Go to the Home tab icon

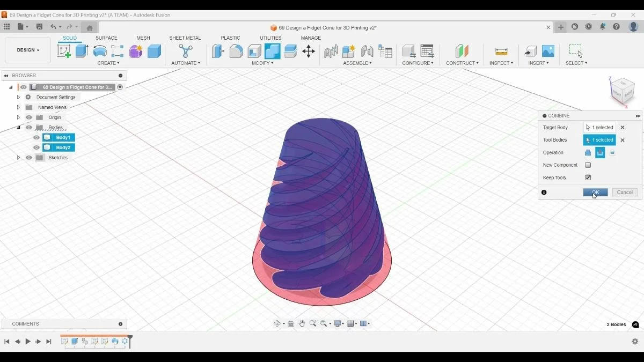click(90, 28)
